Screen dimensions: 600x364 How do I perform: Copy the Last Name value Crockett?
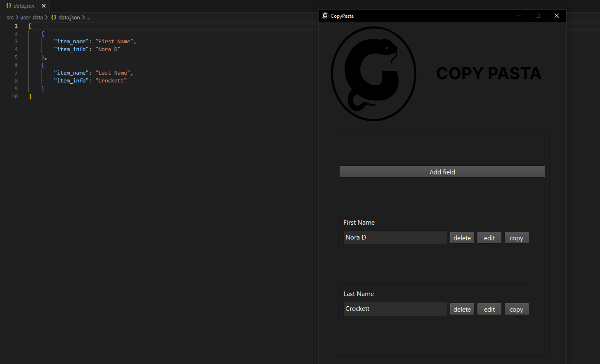click(516, 309)
